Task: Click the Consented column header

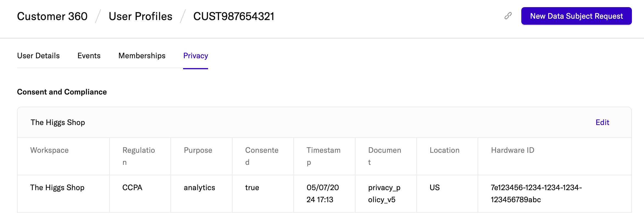Action: 262,156
